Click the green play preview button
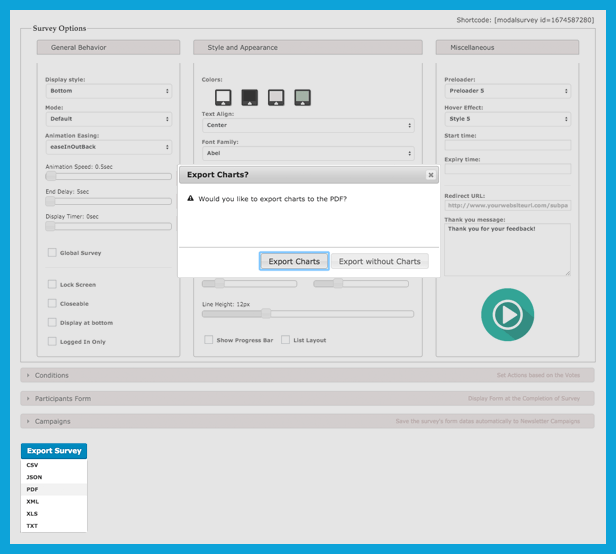 (x=507, y=315)
